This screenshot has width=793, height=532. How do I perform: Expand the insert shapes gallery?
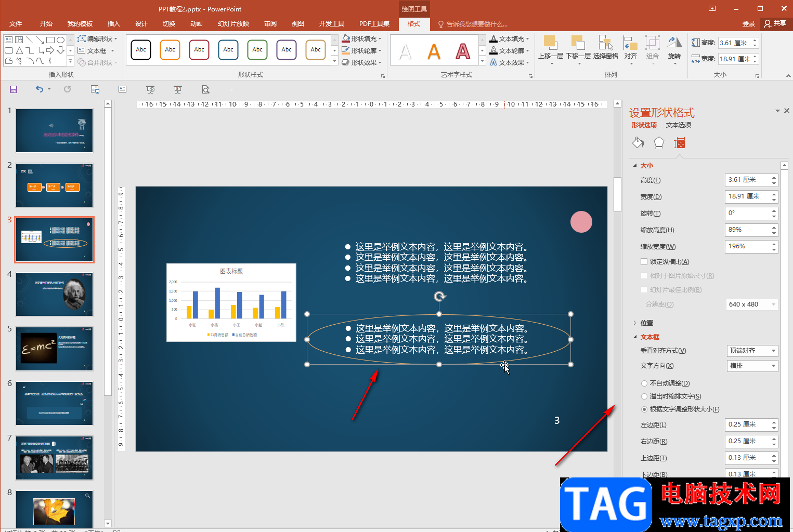70,61
